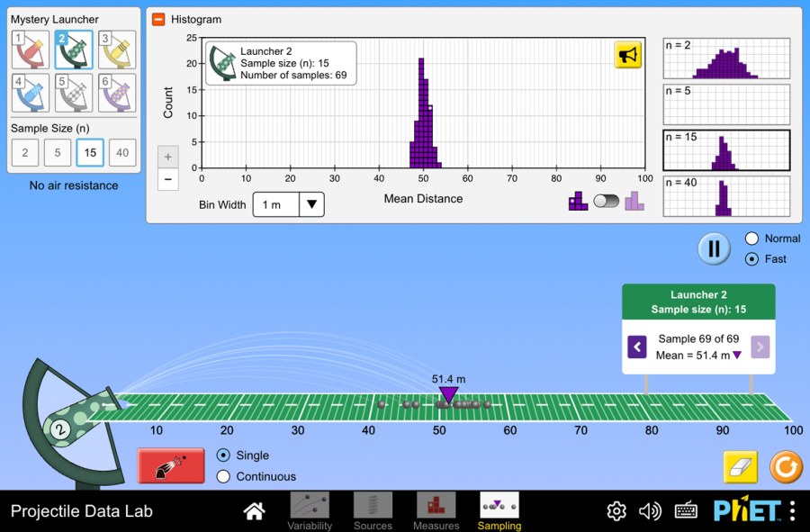
Task: Switch to the Variability screen
Action: pyautogui.click(x=310, y=510)
